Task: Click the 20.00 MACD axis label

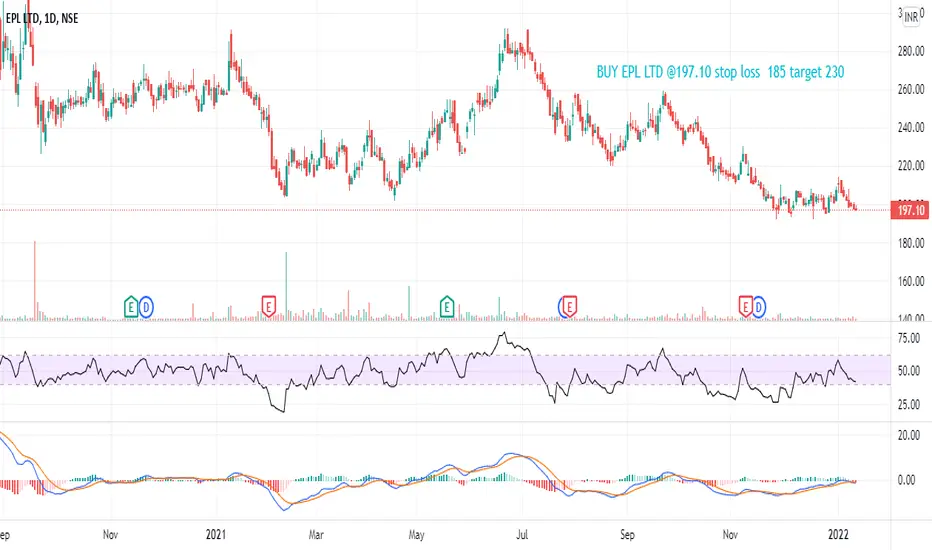Action: pos(909,435)
